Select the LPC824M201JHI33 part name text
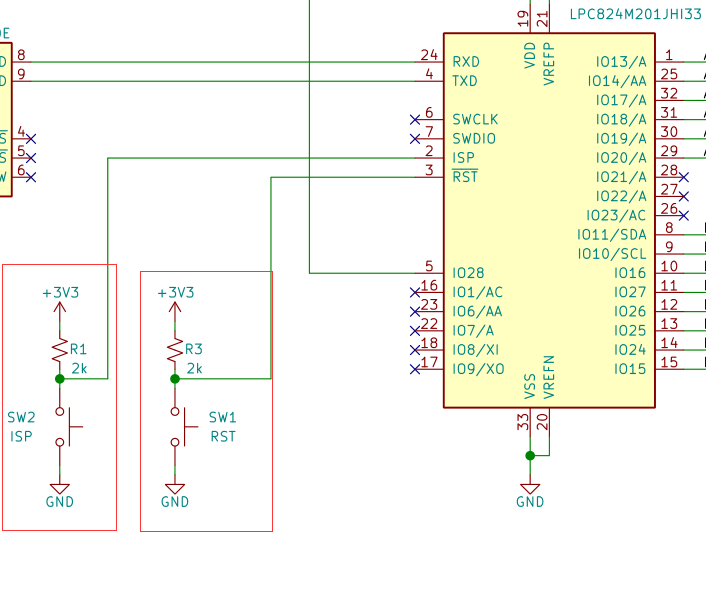The width and height of the screenshot is (706, 596). (x=635, y=14)
